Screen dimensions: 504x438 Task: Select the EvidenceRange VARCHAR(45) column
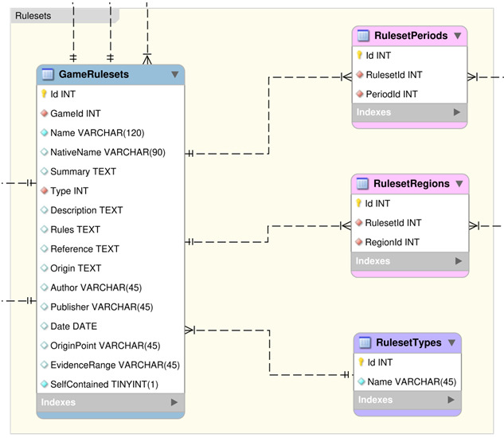tap(115, 365)
